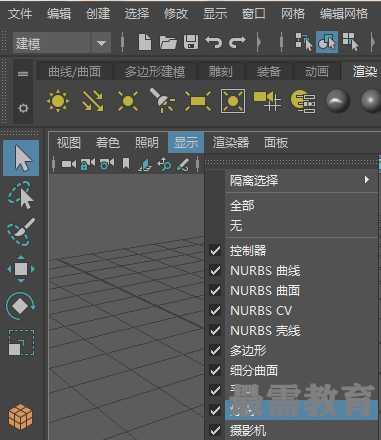This screenshot has width=381, height=440.
Task: Open the light editor shelf icon
Action: [303, 101]
